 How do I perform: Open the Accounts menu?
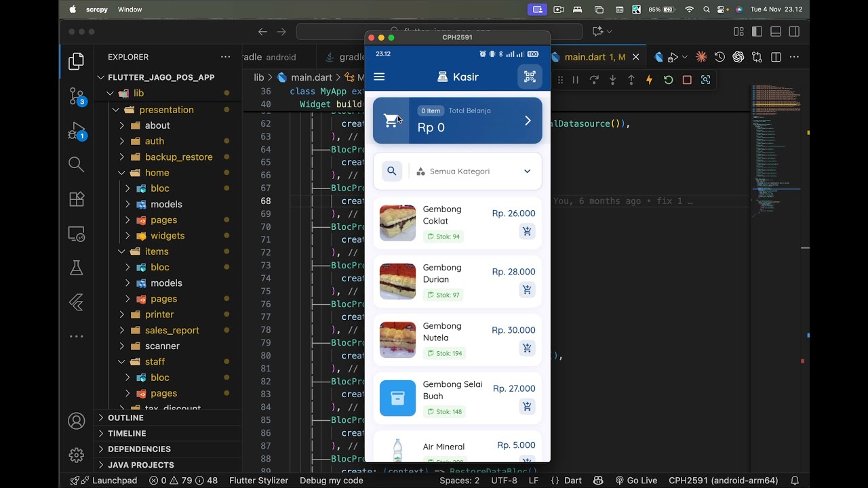(77, 421)
